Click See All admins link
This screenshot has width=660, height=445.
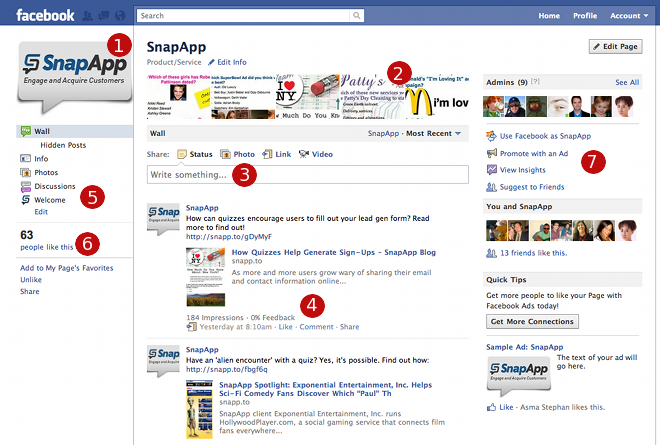click(x=627, y=83)
